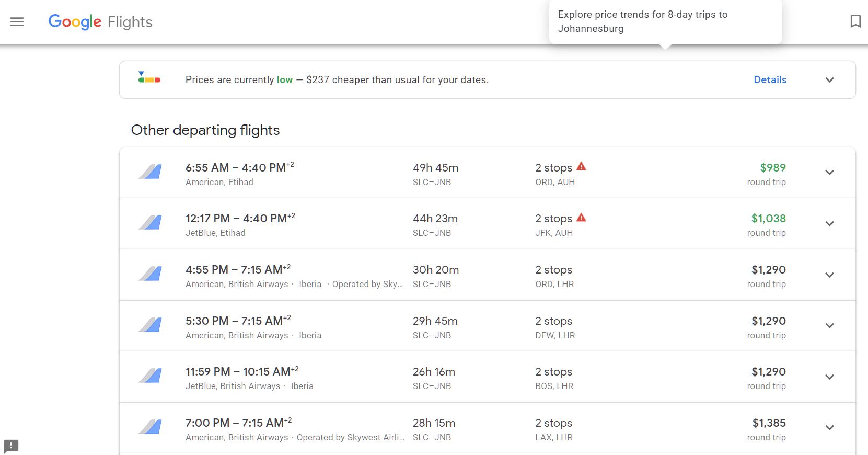Click the send feedback icon
Image resolution: width=868 pixels, height=455 pixels.
(x=11, y=446)
